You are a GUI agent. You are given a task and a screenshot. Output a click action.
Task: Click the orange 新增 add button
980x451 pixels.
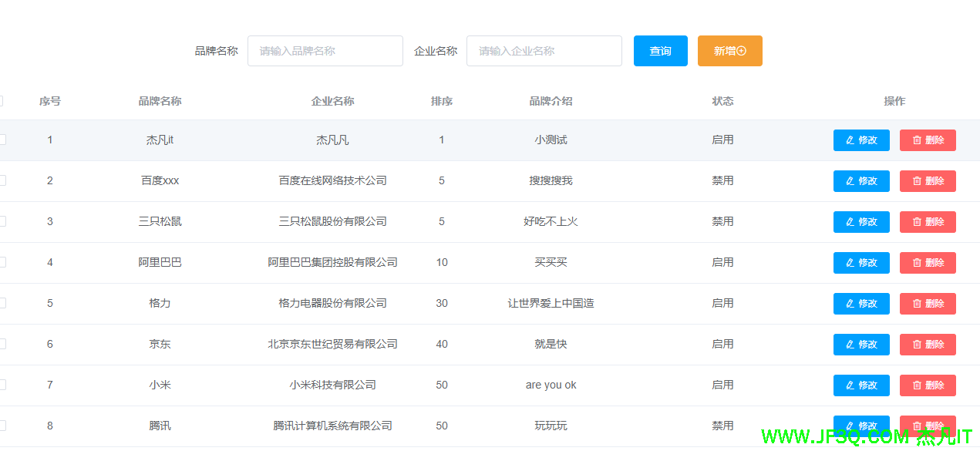point(729,51)
